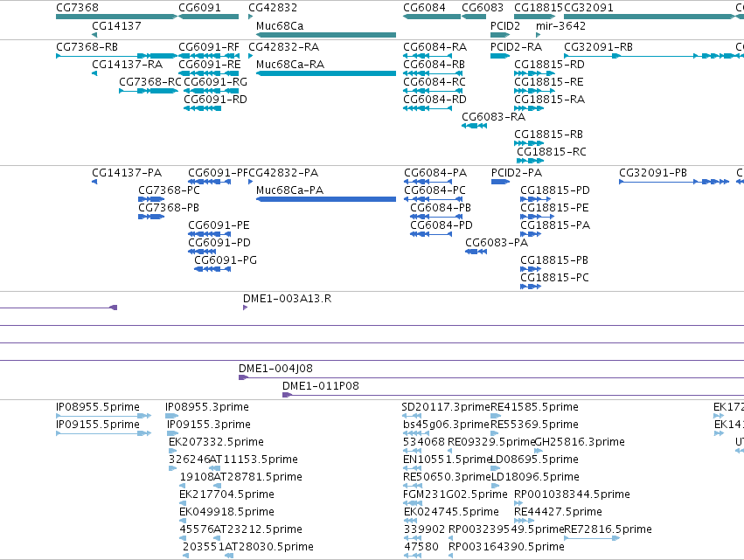Select transcript label CG14137-RA

(x=127, y=65)
